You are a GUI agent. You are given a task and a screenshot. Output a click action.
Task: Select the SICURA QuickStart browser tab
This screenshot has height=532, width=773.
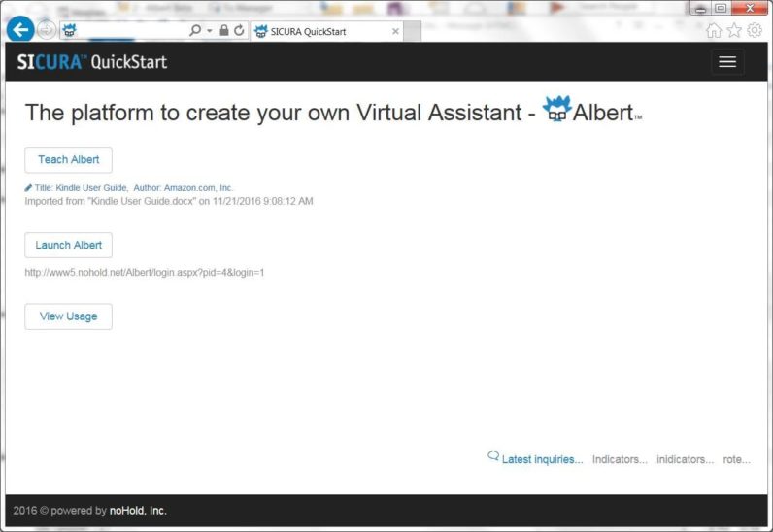point(319,31)
